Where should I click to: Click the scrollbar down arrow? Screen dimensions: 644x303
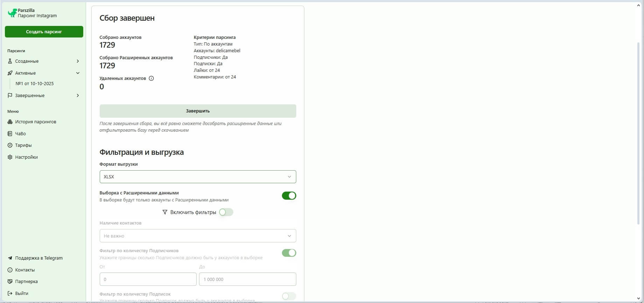click(639, 298)
